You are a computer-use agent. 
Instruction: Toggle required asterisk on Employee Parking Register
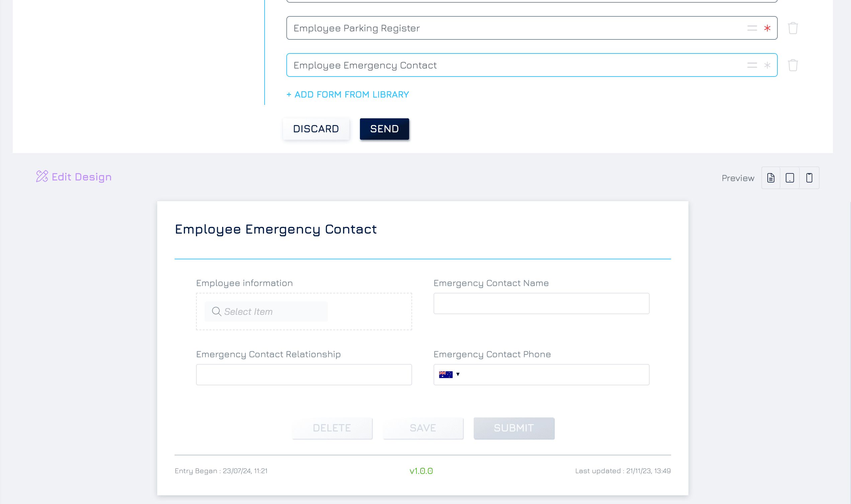point(767,28)
